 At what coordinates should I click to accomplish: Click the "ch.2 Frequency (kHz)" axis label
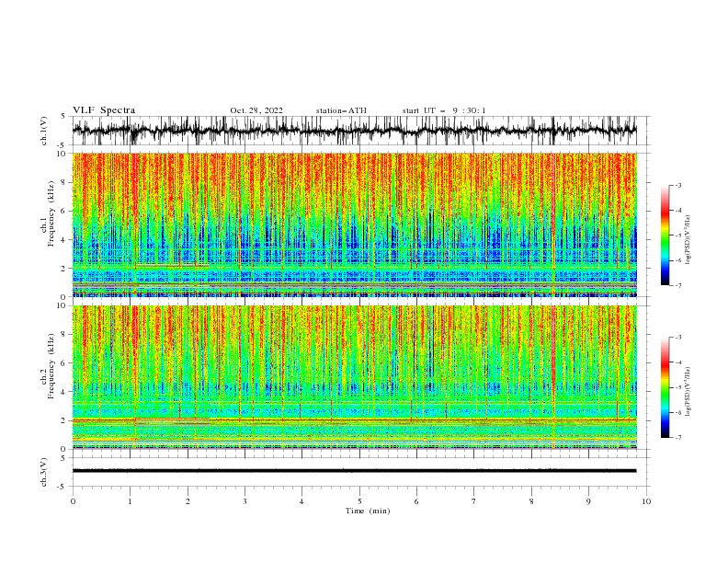(x=49, y=366)
